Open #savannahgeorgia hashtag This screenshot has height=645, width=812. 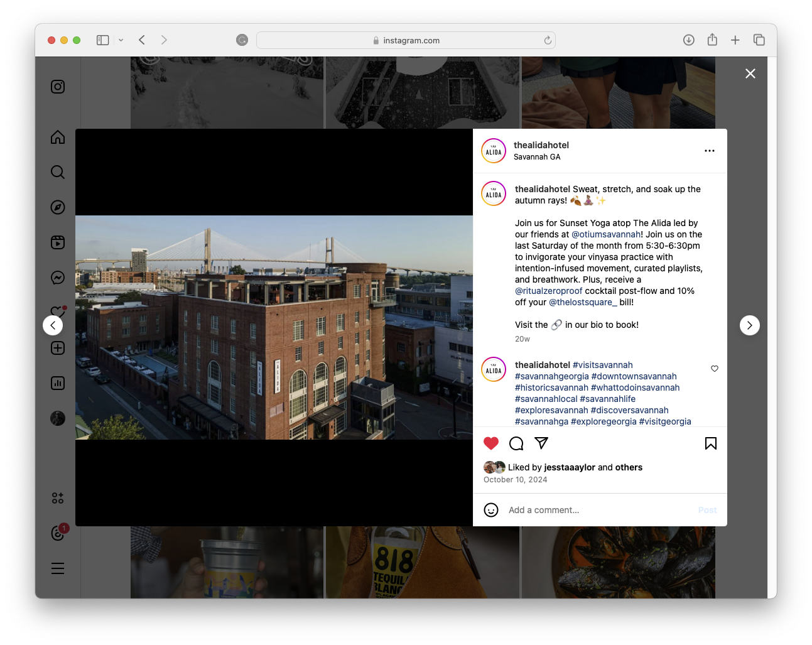point(552,376)
